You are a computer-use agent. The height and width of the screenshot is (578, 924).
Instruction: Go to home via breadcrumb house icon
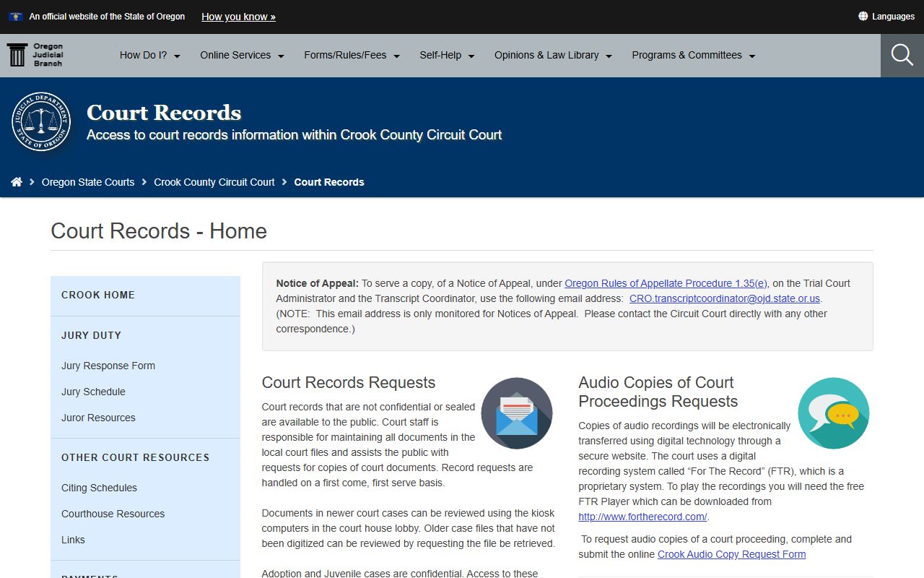point(17,182)
